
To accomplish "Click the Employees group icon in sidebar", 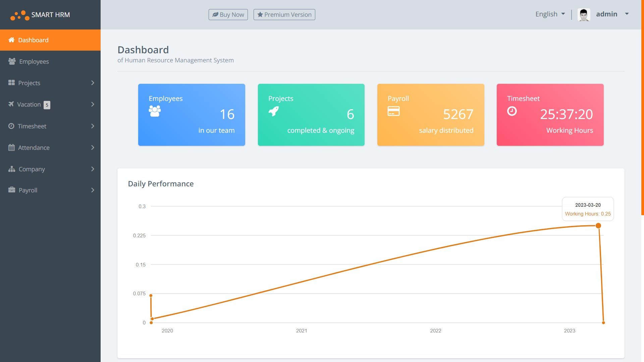I will click(x=12, y=61).
